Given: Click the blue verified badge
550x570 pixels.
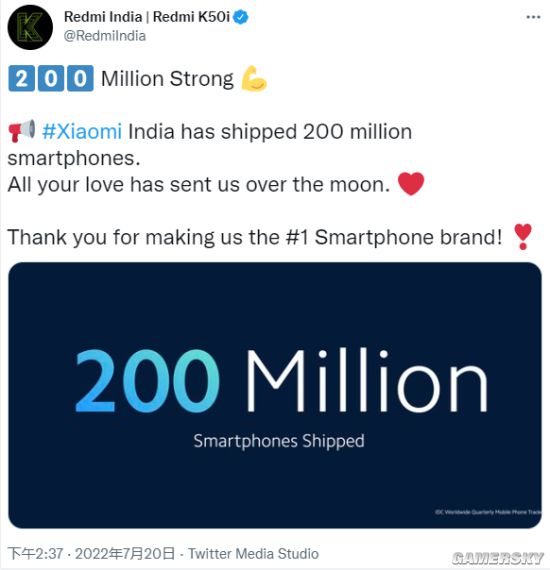Looking at the screenshot, I should (240, 17).
